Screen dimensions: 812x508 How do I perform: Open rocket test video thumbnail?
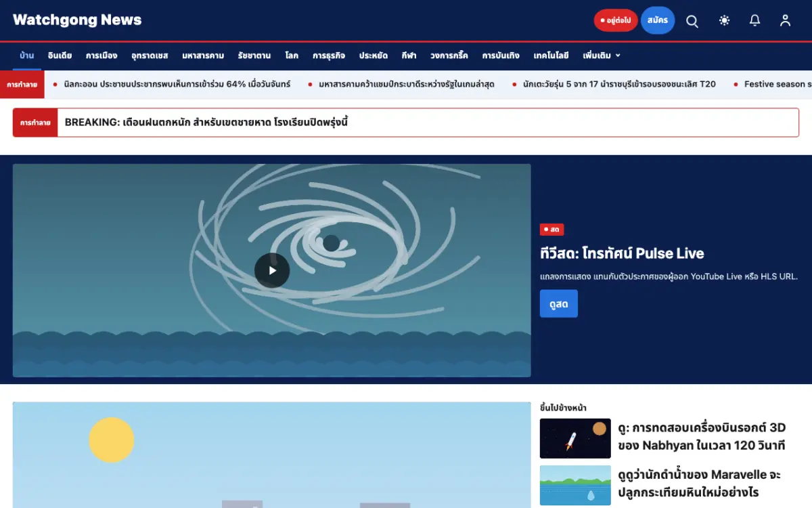tap(575, 438)
